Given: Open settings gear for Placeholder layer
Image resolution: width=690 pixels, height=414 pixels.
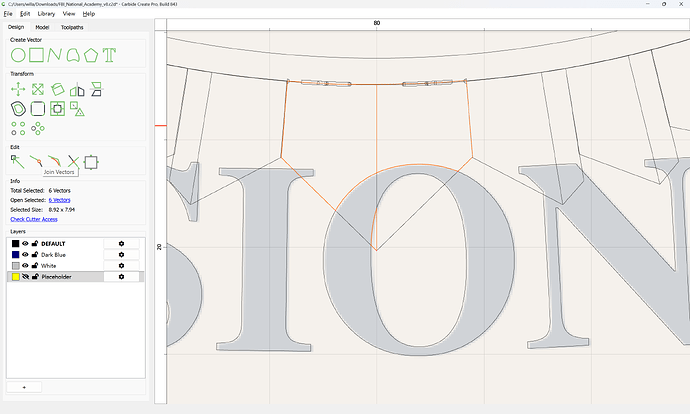Looking at the screenshot, I should 121,277.
